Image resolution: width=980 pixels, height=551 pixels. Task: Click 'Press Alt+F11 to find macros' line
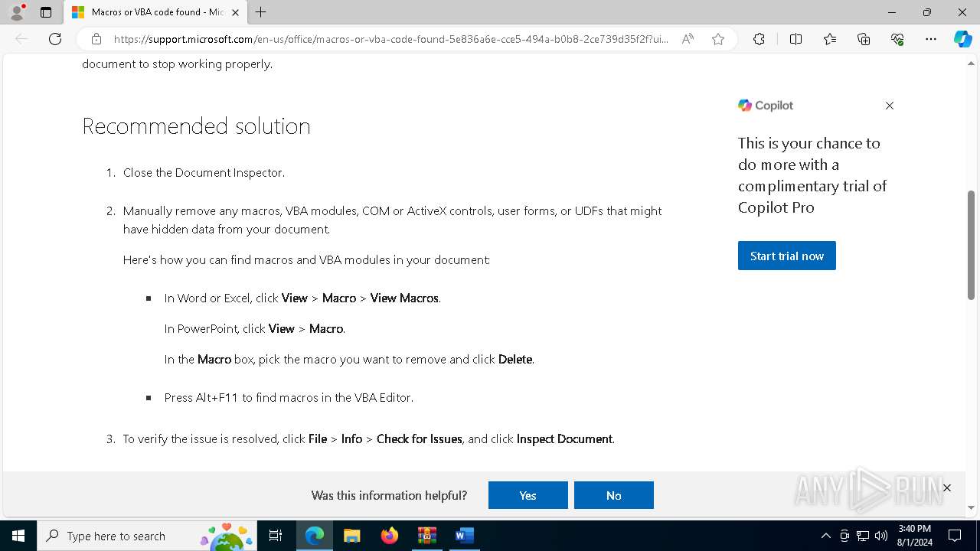pos(289,397)
